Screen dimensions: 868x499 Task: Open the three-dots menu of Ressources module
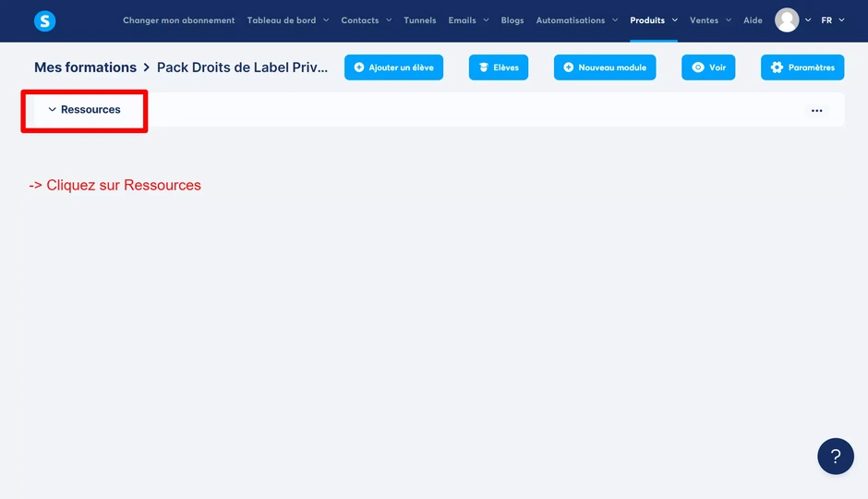point(816,111)
